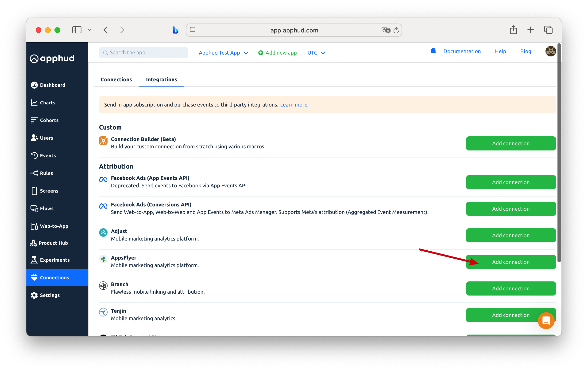Open the Users section
This screenshot has height=371, width=588.
click(x=57, y=138)
